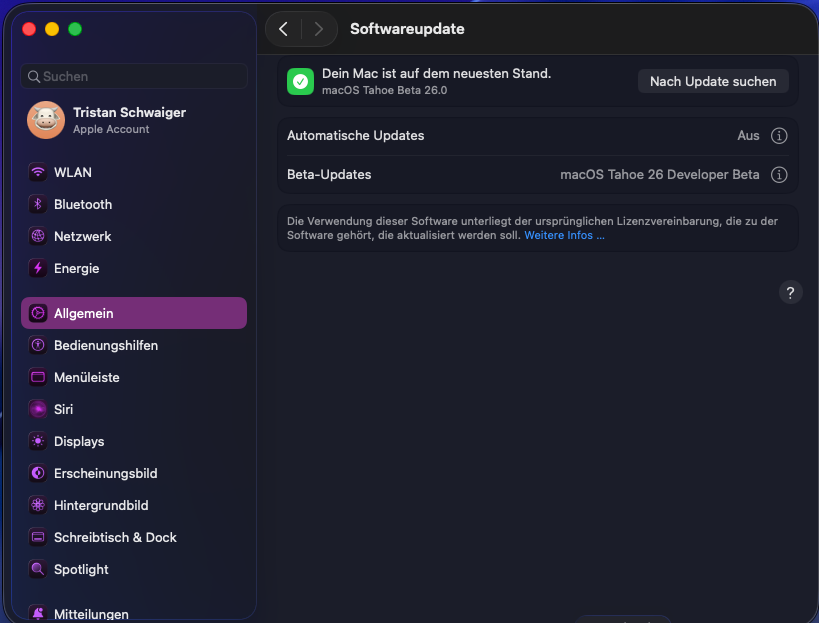The height and width of the screenshot is (623, 819).
Task: Open Bedienungshilfen accessibility icon
Action: (38, 345)
